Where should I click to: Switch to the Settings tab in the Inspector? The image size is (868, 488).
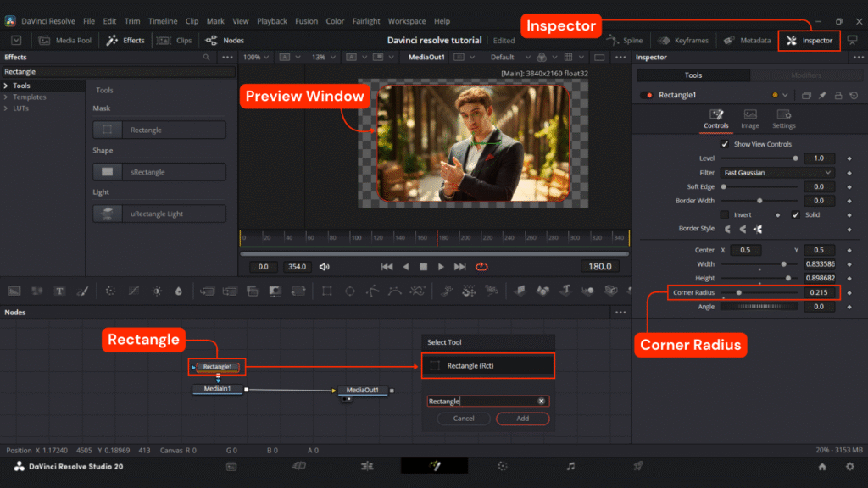click(784, 118)
